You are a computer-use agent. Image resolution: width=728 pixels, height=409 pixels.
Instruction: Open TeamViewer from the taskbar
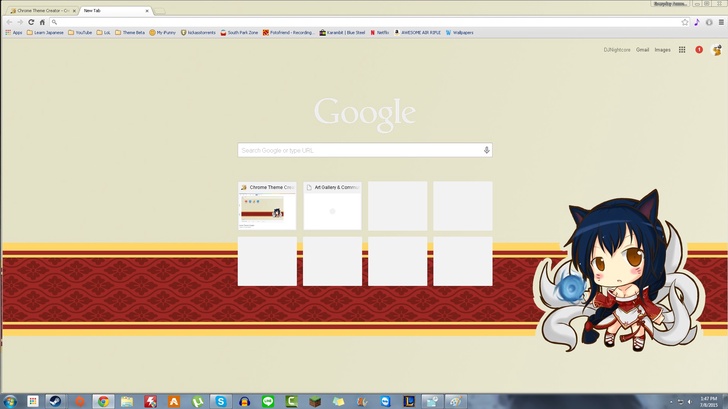click(385, 401)
